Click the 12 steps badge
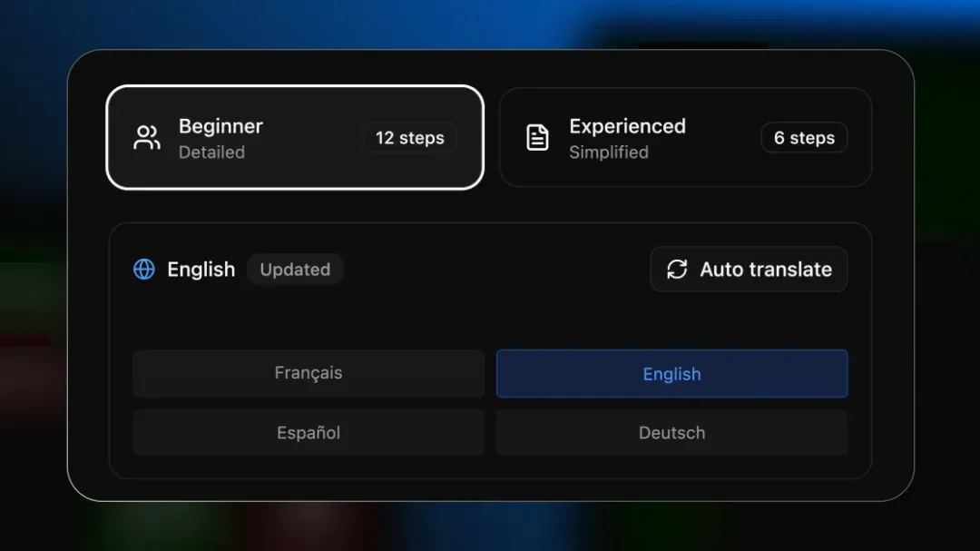The width and height of the screenshot is (980, 551). (409, 138)
